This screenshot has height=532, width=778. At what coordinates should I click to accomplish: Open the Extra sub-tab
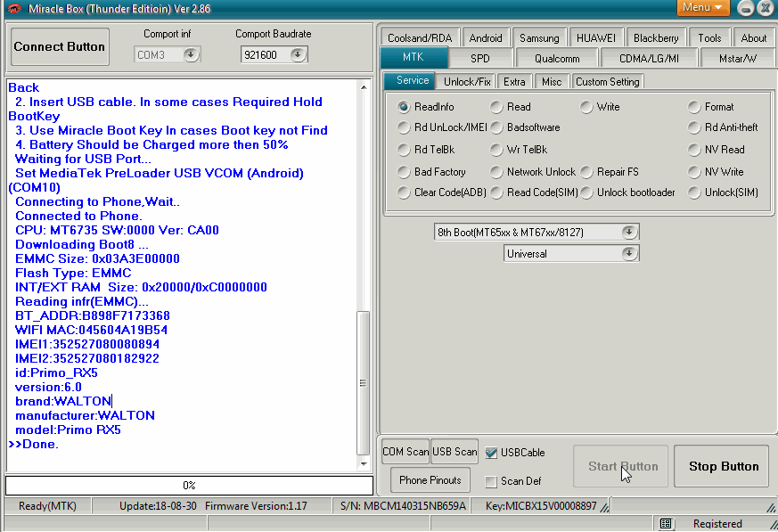[514, 81]
